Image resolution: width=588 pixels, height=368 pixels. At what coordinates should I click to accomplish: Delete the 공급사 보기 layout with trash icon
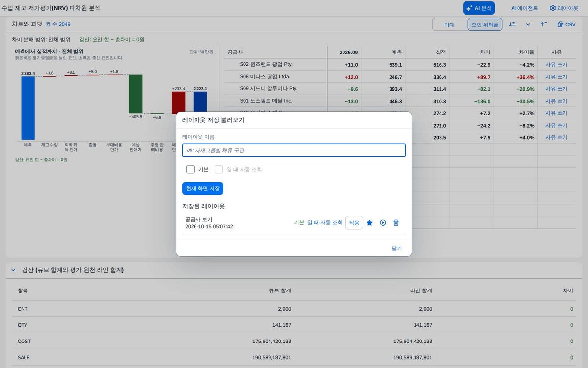[x=396, y=223]
